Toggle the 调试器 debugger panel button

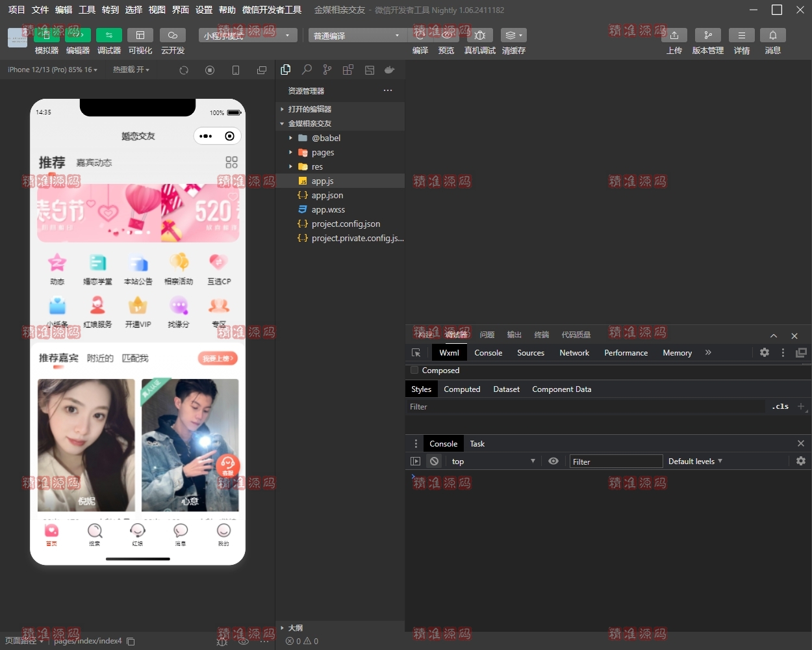[x=108, y=35]
